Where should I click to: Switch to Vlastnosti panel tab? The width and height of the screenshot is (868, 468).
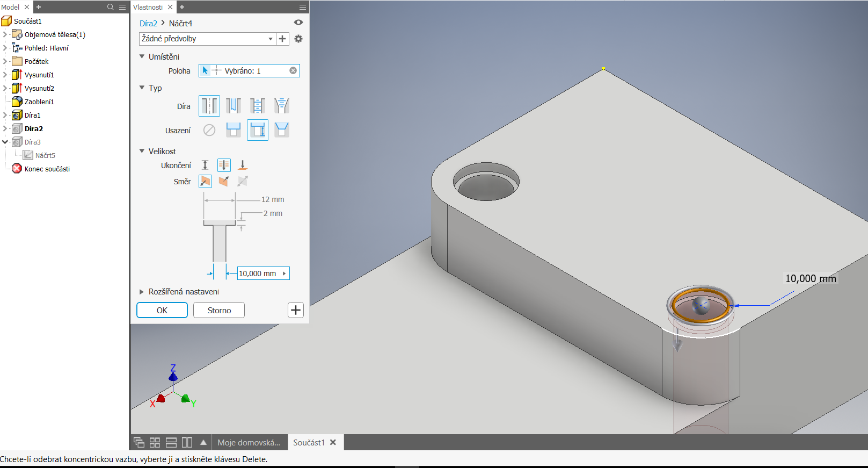[148, 7]
